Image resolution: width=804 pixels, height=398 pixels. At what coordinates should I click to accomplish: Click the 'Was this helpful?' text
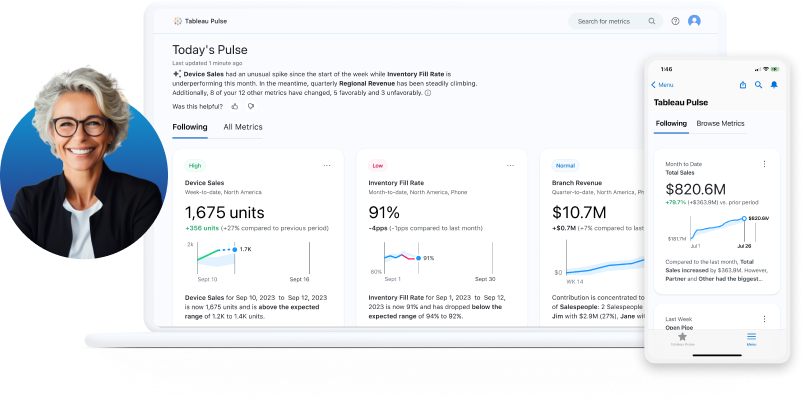197,106
